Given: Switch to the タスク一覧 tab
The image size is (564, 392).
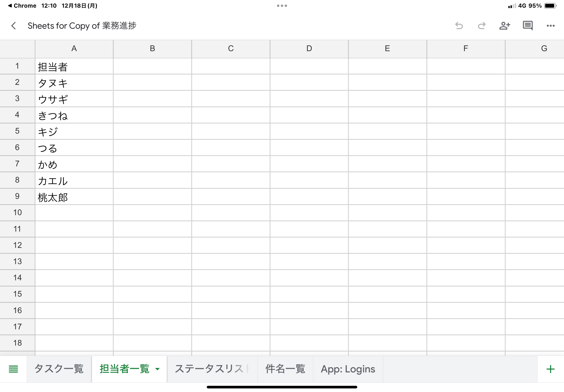Looking at the screenshot, I should 60,369.
